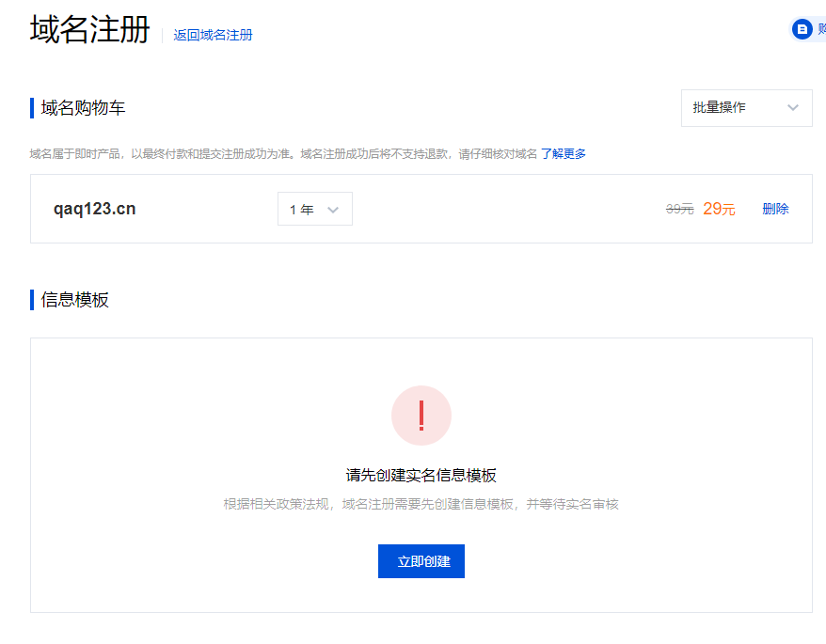The height and width of the screenshot is (644, 826).
Task: Click the 域名购物车 section heading
Action: [83, 108]
